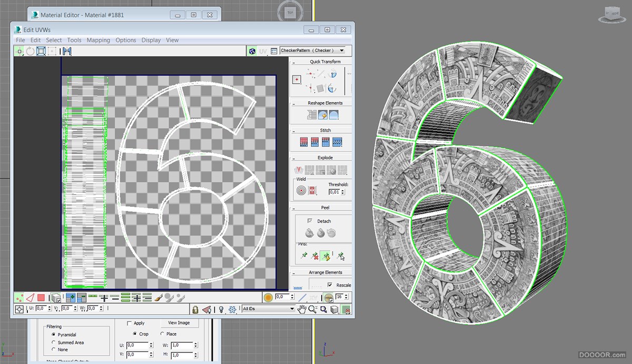Click the Lock selection padlock icon
The width and height of the screenshot is (632, 364).
195,309
